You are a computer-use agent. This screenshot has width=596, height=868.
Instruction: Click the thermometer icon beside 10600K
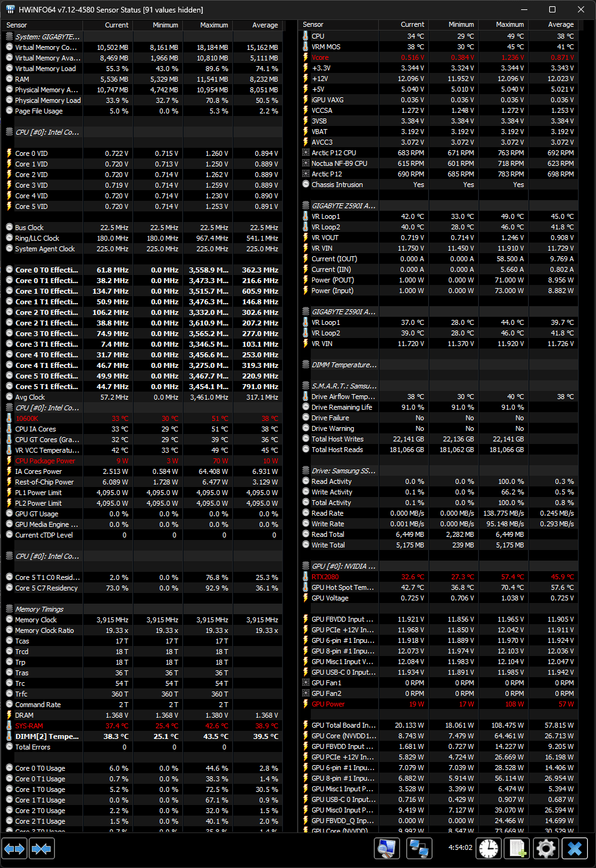[9, 418]
